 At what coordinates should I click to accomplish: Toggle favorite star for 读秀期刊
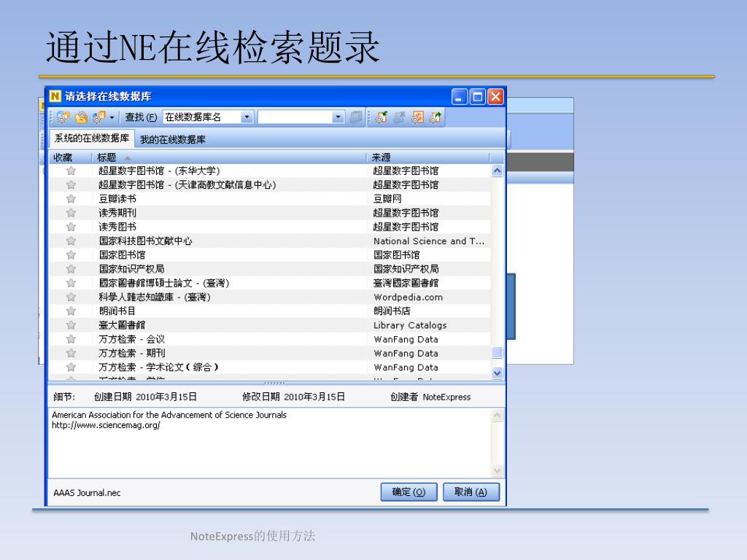click(71, 213)
